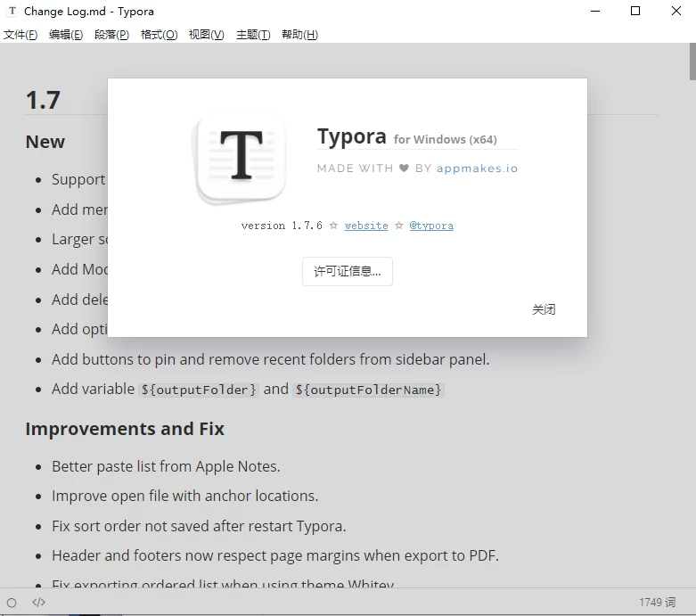Open the @typora link
Screen dimensions: 696x616
[x=431, y=226]
